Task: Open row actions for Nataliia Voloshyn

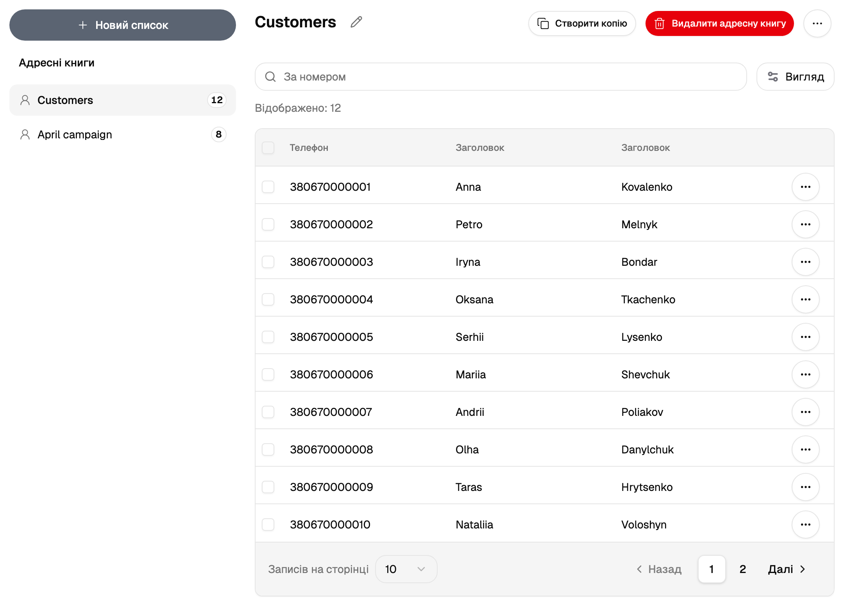Action: coord(805,525)
